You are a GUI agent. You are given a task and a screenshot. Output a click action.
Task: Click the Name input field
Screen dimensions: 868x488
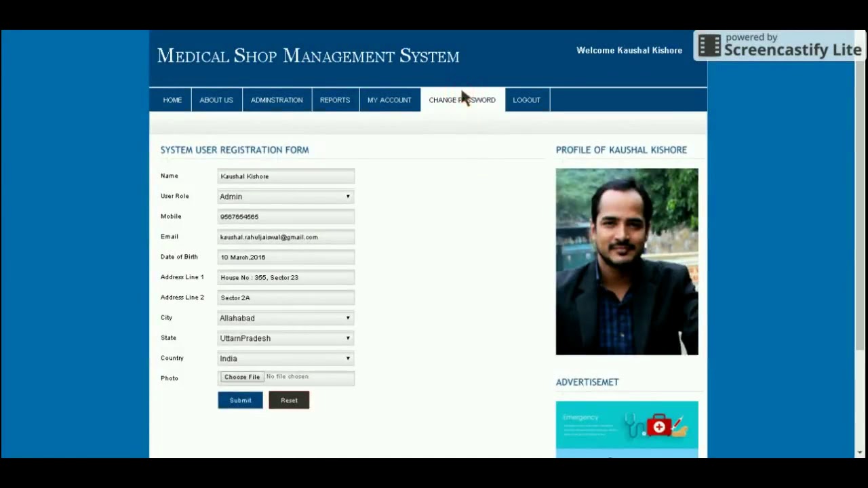pyautogui.click(x=286, y=176)
